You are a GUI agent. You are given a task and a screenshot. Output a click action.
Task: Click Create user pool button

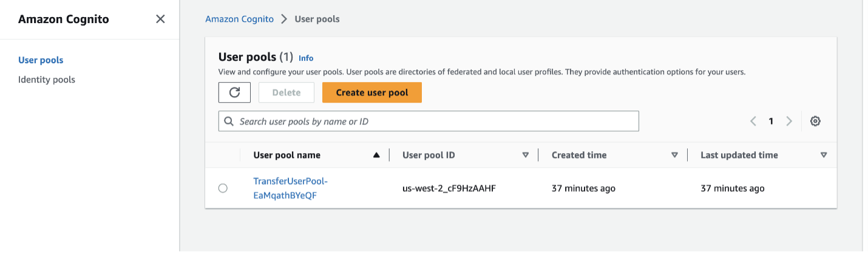coord(372,92)
